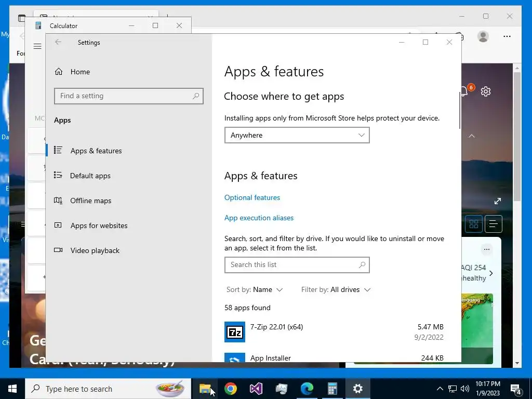The image size is (532, 399).
Task: Click the Apps for websites icon
Action: (x=58, y=225)
